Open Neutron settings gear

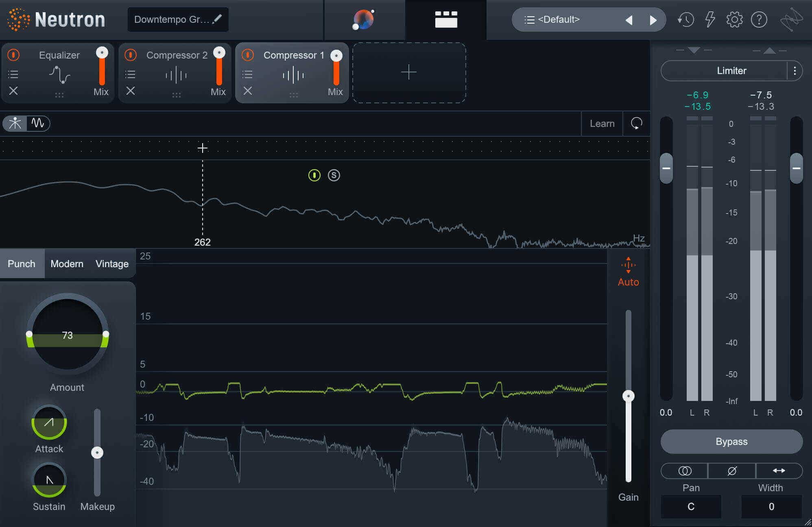[x=734, y=20]
